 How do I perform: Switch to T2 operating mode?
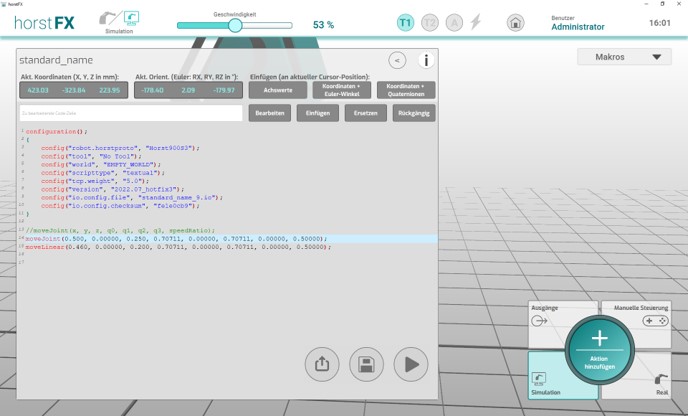[430, 22]
